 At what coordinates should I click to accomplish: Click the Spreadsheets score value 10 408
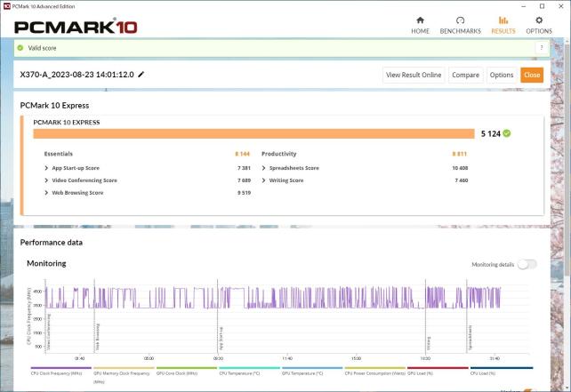[x=460, y=168]
